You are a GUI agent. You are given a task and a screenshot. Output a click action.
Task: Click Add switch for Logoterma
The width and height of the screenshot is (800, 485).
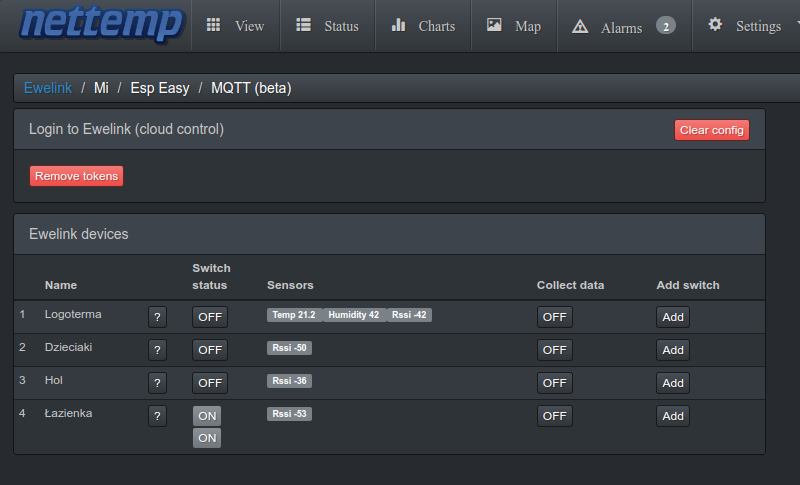tap(673, 317)
